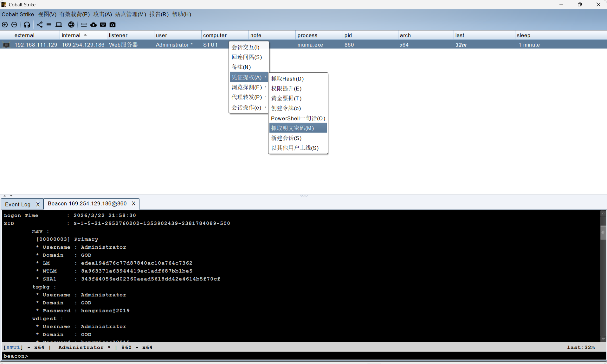Open downloaded files via cloud icon
607x364 pixels.
tap(94, 24)
